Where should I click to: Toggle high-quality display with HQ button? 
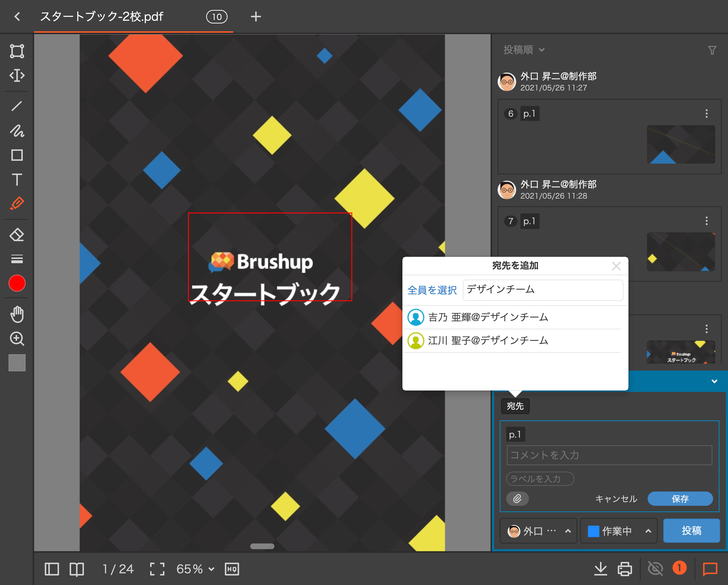pyautogui.click(x=231, y=569)
